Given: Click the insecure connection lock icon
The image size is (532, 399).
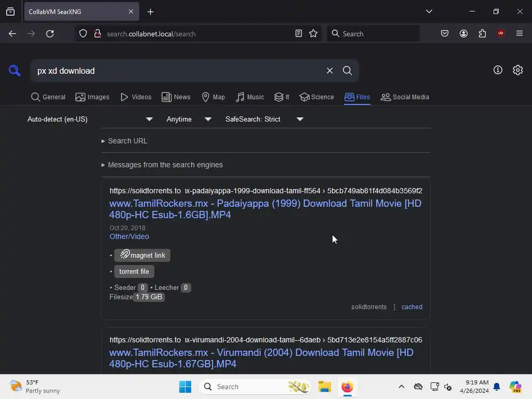Looking at the screenshot, I should click(98, 34).
